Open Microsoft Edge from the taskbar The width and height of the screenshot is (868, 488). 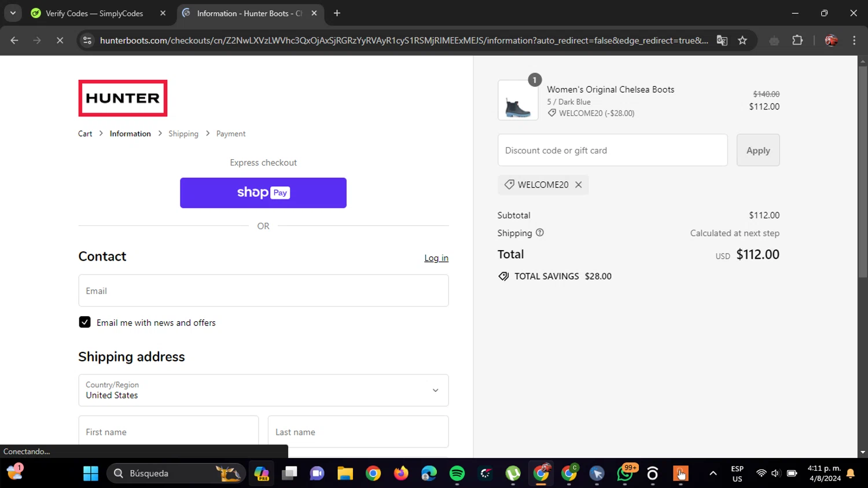[x=429, y=474]
